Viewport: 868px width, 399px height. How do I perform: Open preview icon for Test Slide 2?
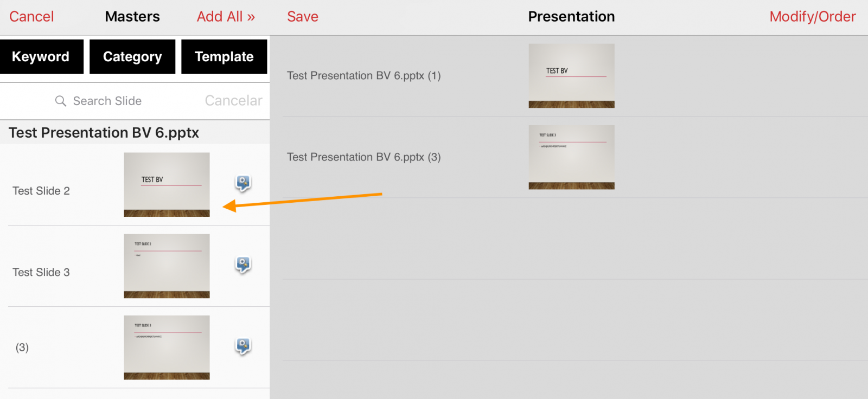243,183
